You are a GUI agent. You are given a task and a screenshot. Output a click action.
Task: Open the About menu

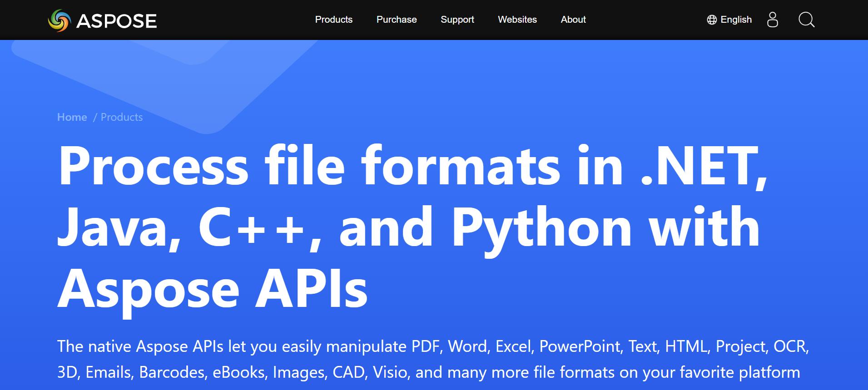click(x=573, y=20)
